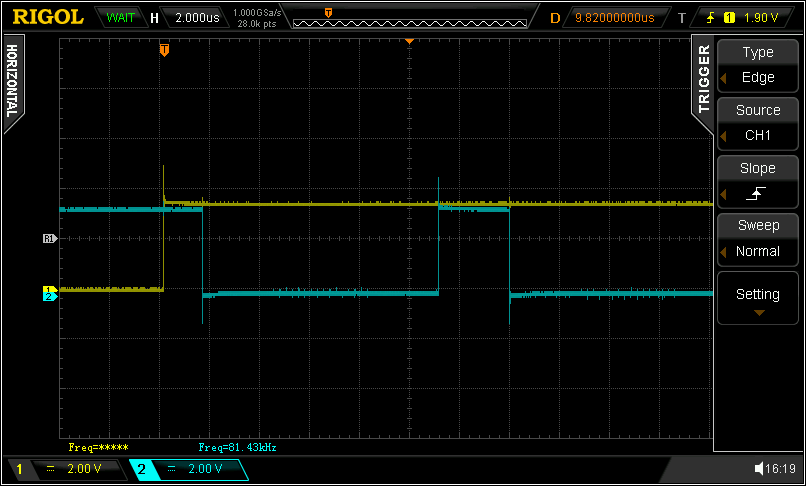Click the trigger marker in the memory overview

(x=328, y=12)
